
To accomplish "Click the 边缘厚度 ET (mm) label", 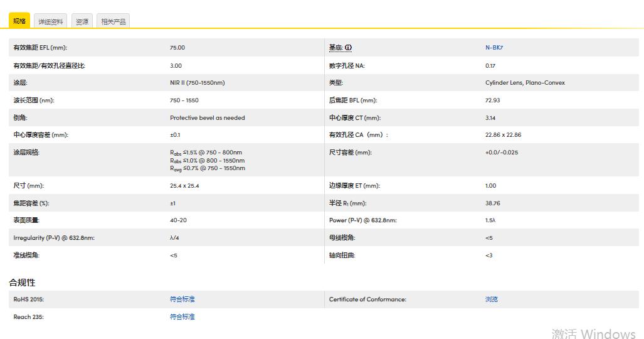I will click(x=354, y=186).
